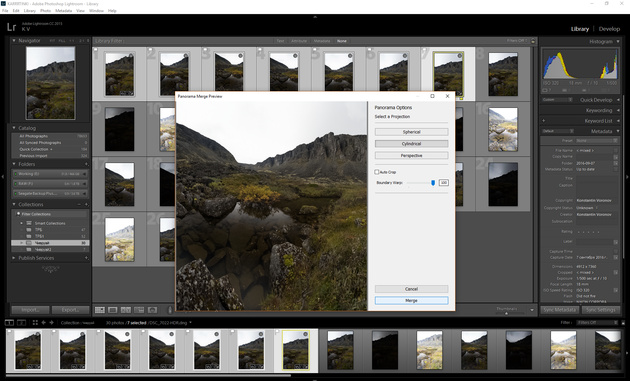
Task: Collapse the Folders panel
Action: 14,164
